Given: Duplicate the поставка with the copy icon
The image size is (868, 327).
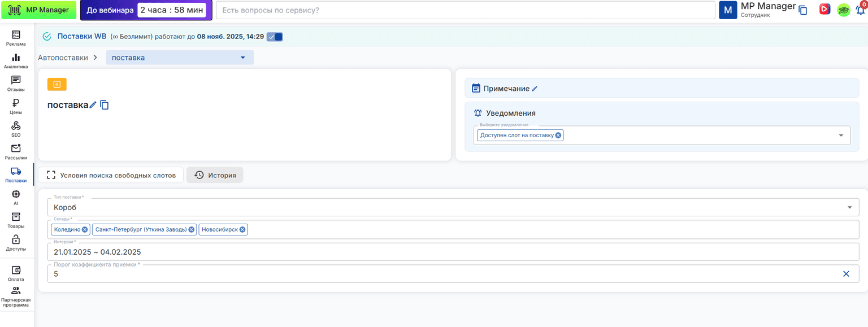Looking at the screenshot, I should click(105, 105).
